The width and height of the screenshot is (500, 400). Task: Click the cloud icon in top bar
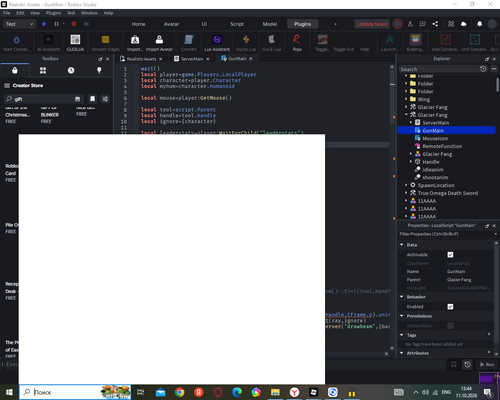click(463, 24)
